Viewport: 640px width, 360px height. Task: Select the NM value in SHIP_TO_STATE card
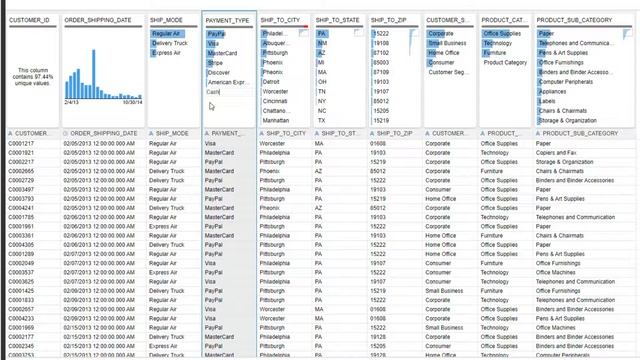[322, 43]
